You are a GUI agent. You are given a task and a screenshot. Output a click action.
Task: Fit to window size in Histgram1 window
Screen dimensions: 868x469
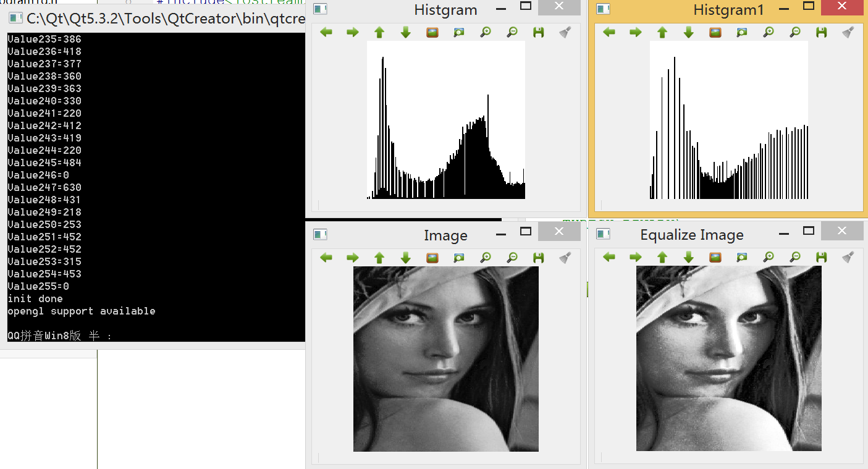(x=742, y=32)
